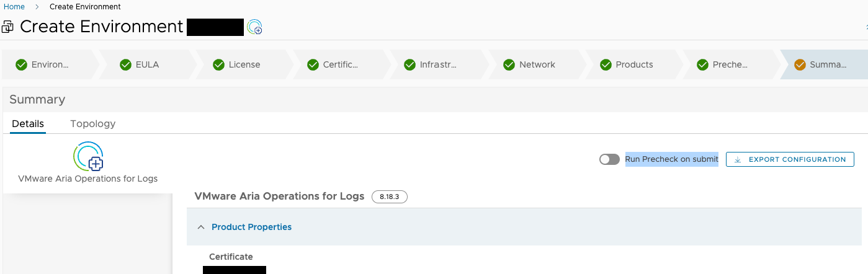Open the Precheck wizard step
Screen dimensions: 868x274
730,64
